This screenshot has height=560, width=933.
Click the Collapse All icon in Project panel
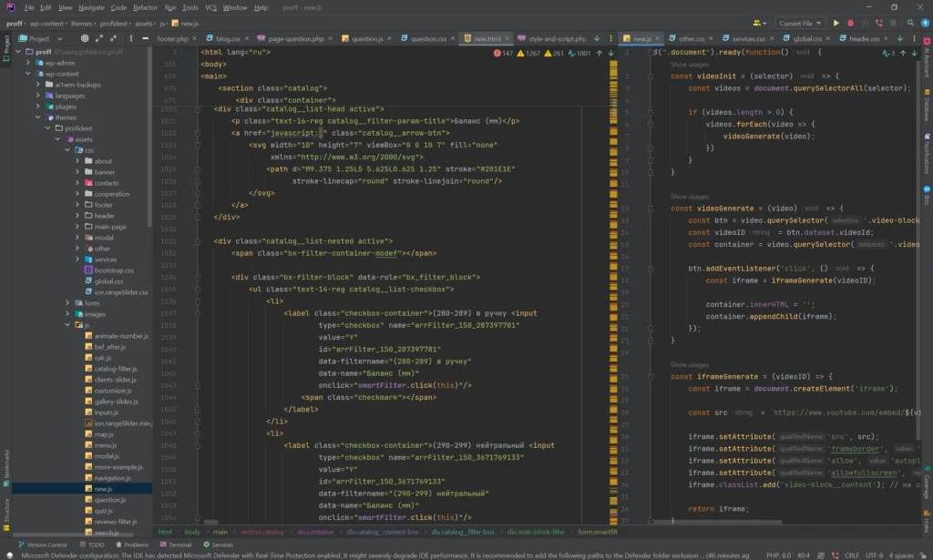(x=112, y=39)
